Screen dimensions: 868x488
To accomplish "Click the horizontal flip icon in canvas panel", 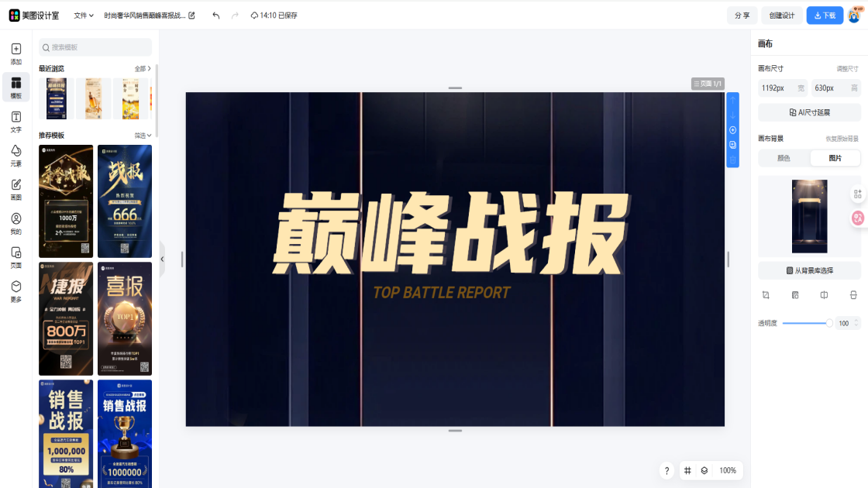I will [824, 295].
